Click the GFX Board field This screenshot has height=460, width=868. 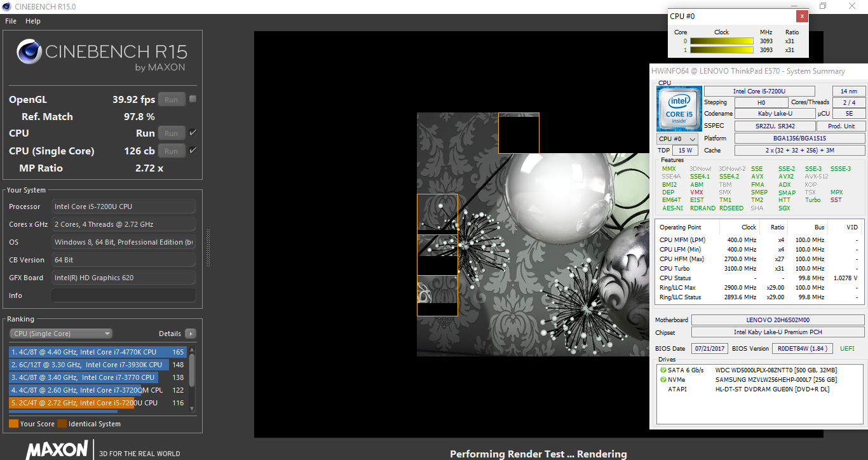click(123, 278)
